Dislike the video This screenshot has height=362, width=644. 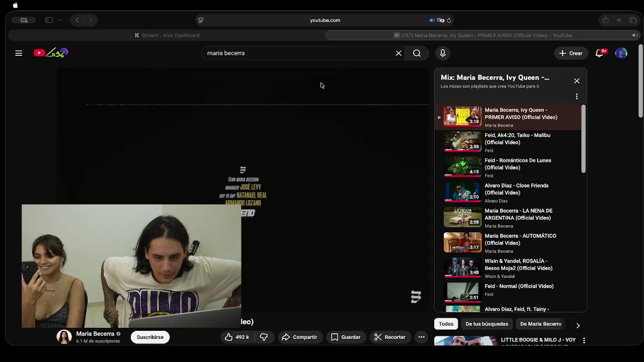click(x=264, y=337)
